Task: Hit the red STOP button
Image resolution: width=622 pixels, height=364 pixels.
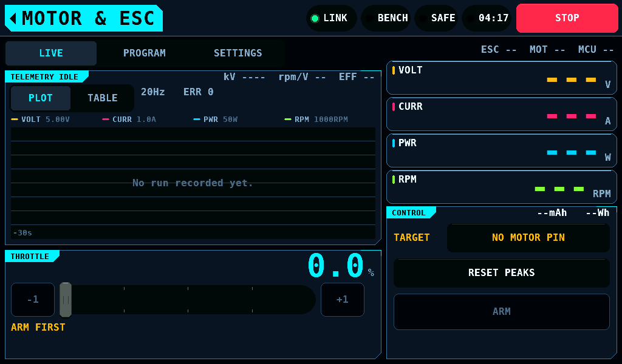Action: [567, 18]
